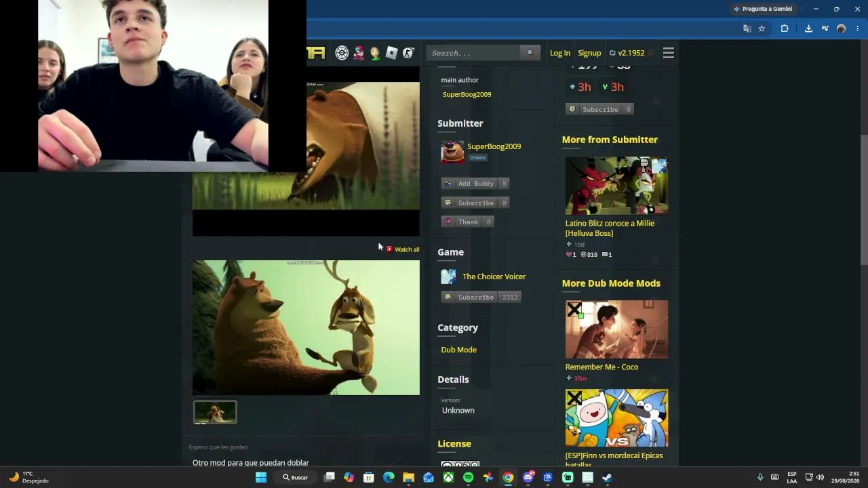
Task: Focus the Search... input field
Action: click(x=473, y=53)
